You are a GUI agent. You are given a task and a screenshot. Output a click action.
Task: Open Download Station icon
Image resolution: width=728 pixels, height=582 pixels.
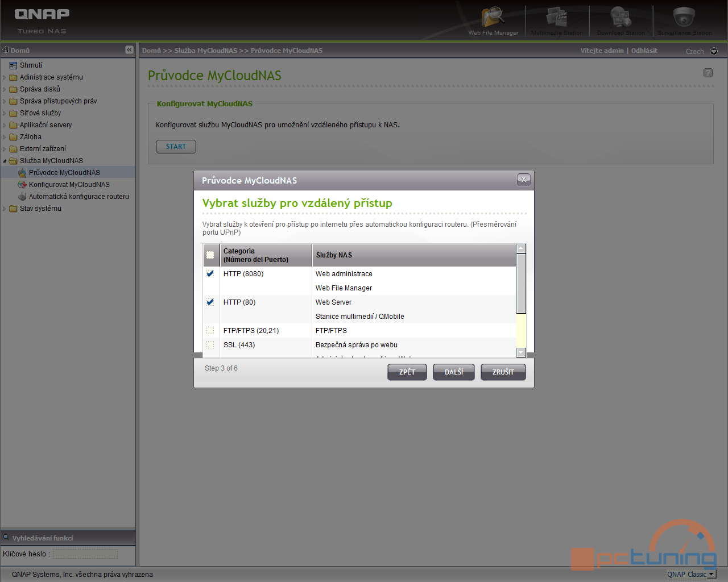pyautogui.click(x=621, y=17)
